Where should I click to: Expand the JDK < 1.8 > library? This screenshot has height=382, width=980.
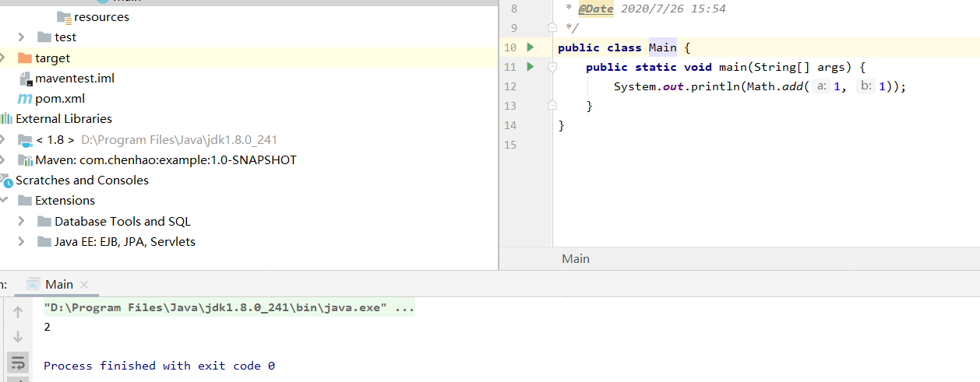pos(3,140)
